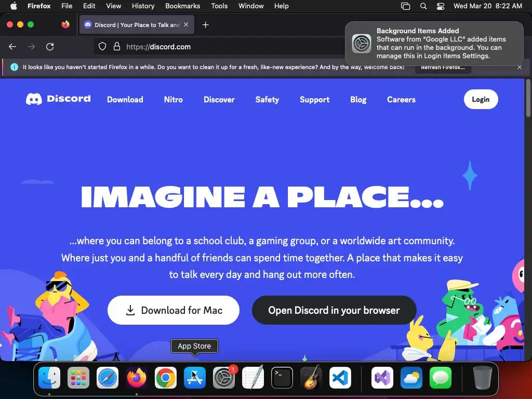Open the Nitro page link
Screen dimensions: 532x399
(174, 99)
